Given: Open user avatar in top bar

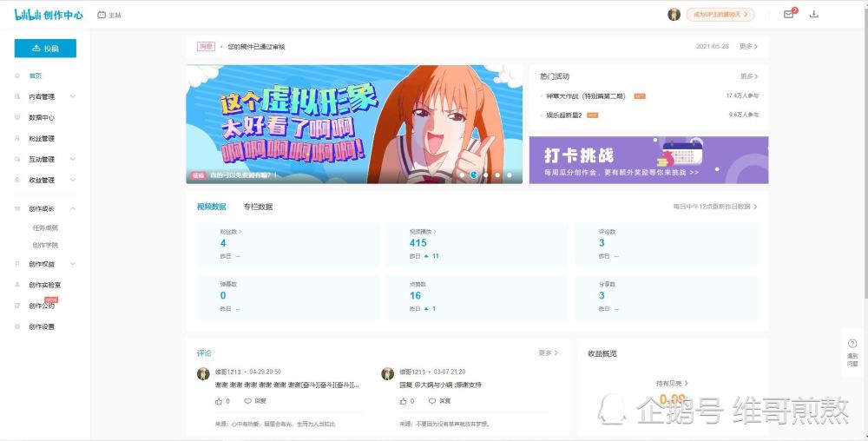Looking at the screenshot, I should [674, 15].
